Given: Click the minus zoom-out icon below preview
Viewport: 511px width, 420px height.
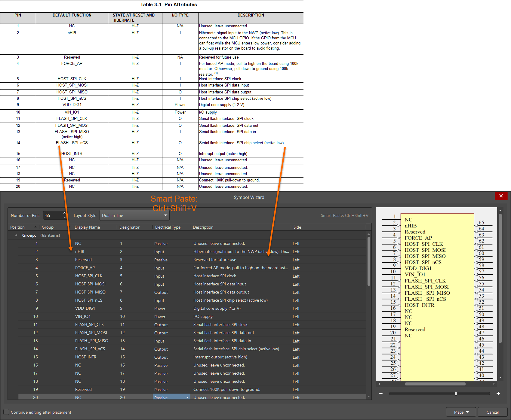Looking at the screenshot, I should [381, 394].
